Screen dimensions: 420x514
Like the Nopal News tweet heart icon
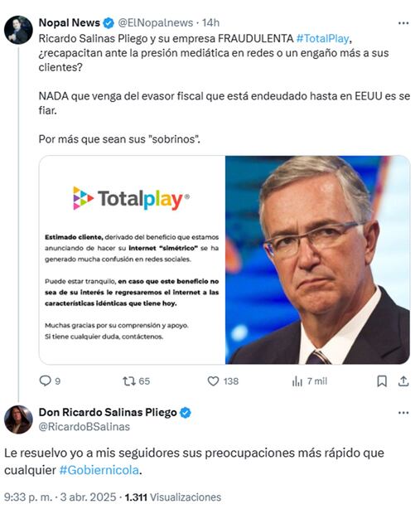(213, 381)
